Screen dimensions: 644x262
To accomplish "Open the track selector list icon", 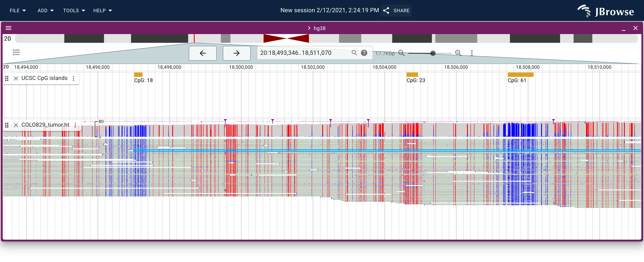I will point(16,52).
